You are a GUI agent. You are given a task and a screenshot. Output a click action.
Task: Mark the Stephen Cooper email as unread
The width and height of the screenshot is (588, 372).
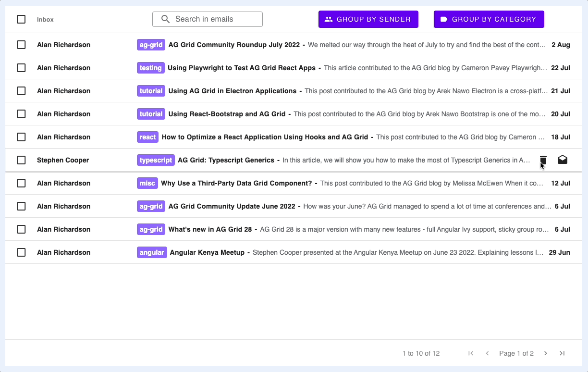[562, 160]
